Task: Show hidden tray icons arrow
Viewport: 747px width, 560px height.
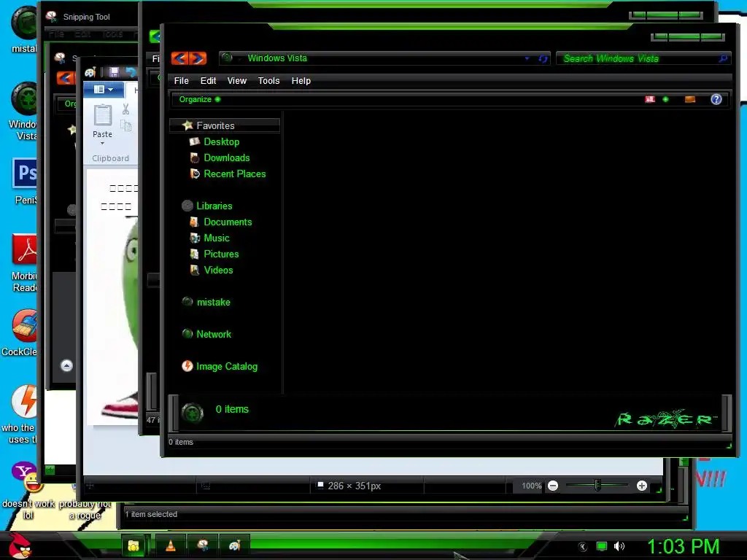Action: point(582,547)
